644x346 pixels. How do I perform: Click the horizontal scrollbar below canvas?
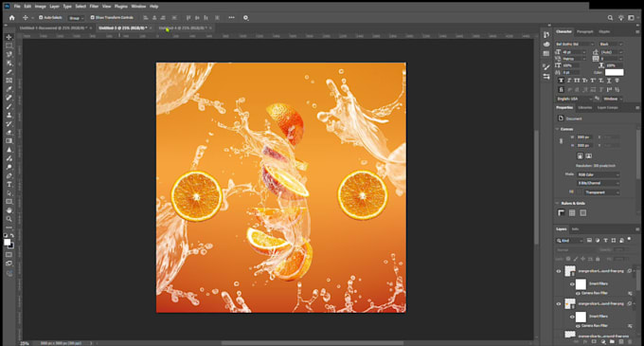[313, 343]
